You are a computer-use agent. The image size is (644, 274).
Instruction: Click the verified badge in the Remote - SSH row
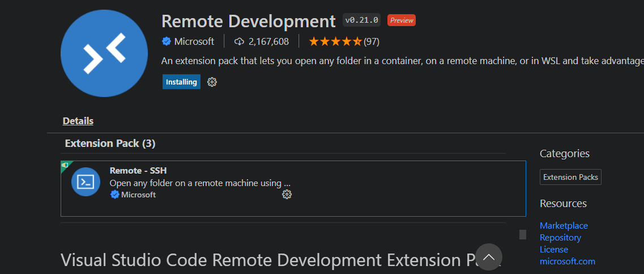click(115, 195)
